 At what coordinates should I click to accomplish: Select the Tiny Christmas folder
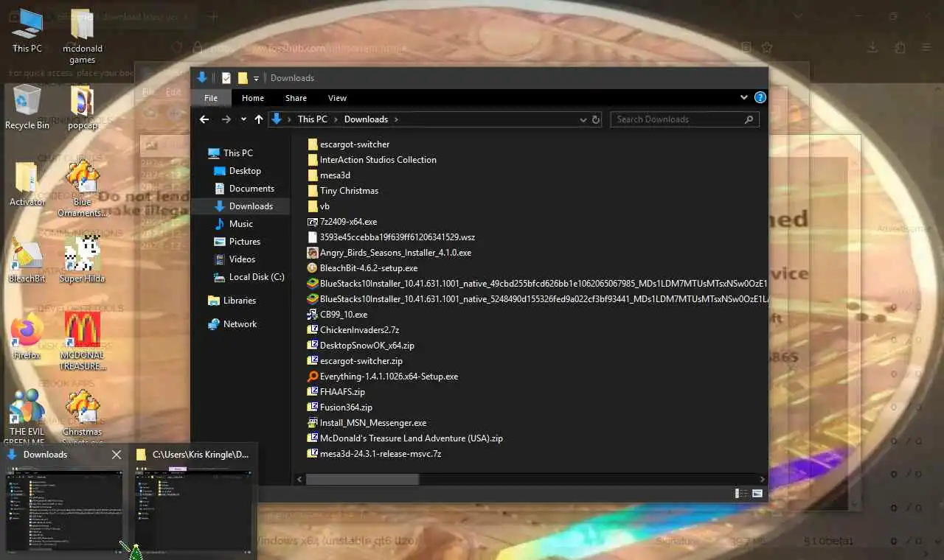[343, 191]
